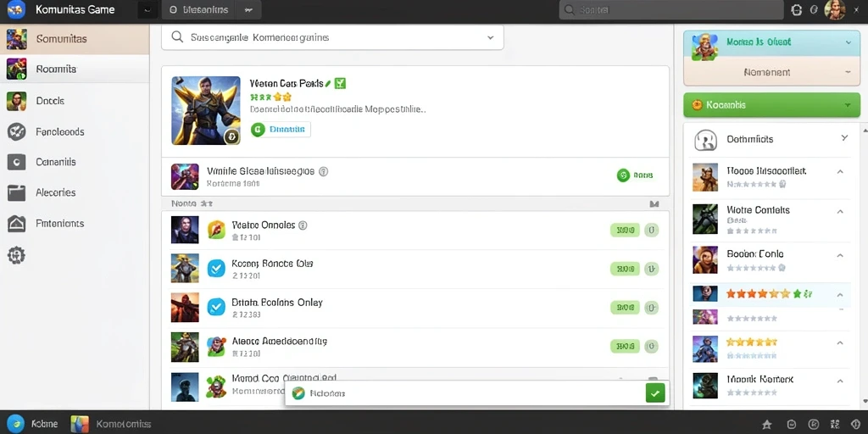The image size is (868, 434).
Task: Open the Fanoleoods checkmark circle sidebar icon
Action: [16, 131]
